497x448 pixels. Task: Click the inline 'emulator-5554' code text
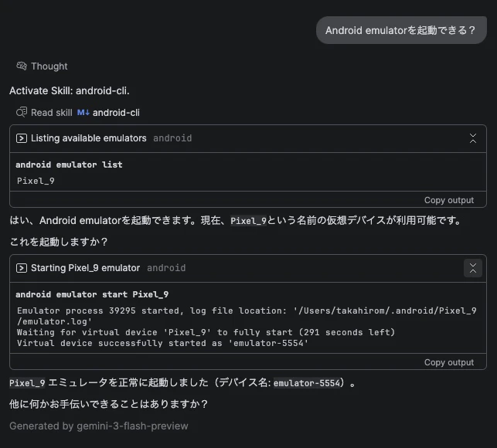tap(307, 383)
